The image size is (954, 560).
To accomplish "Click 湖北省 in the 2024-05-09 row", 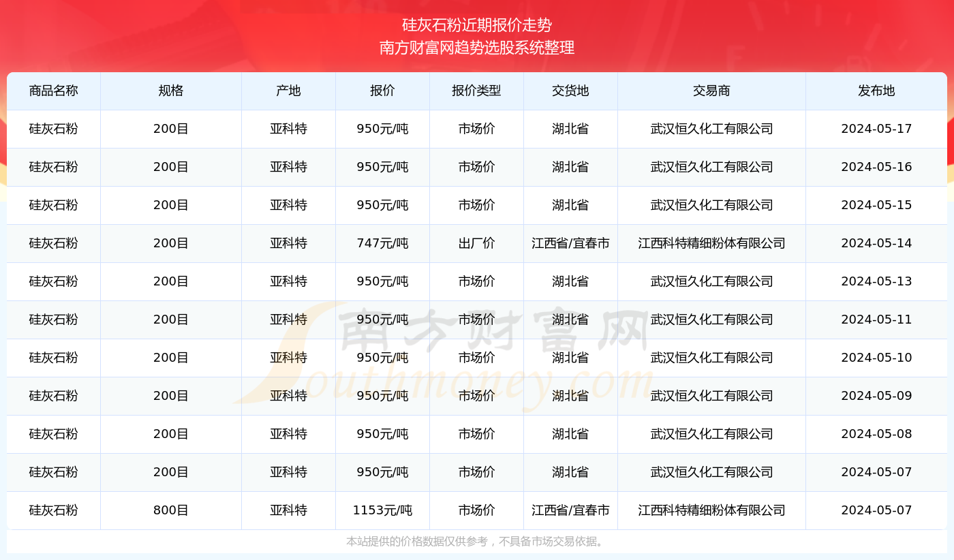I will [570, 396].
